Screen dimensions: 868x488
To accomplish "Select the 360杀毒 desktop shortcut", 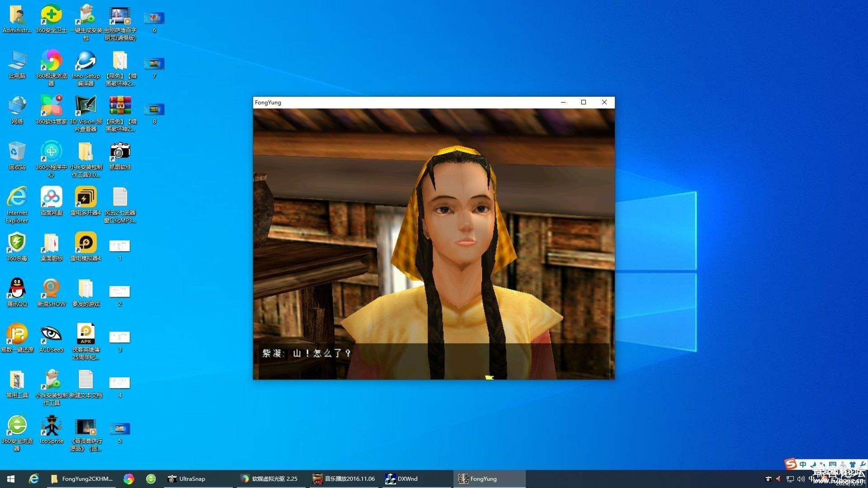I will [x=17, y=247].
